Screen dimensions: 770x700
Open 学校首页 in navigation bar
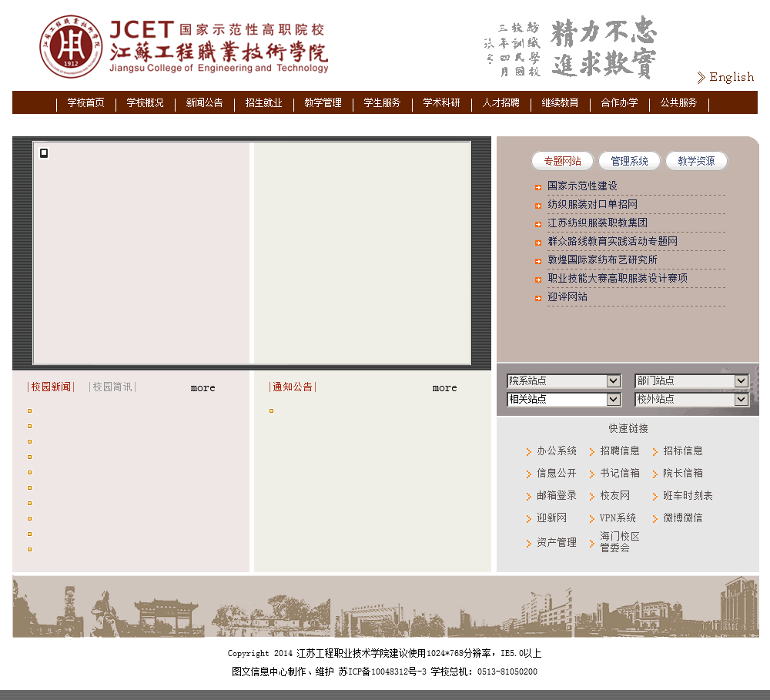point(86,102)
